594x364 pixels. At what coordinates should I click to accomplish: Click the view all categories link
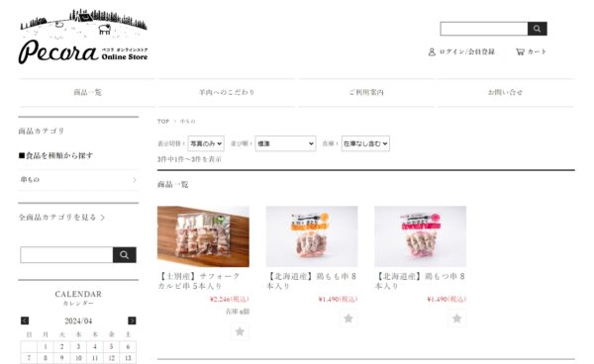[x=61, y=218]
